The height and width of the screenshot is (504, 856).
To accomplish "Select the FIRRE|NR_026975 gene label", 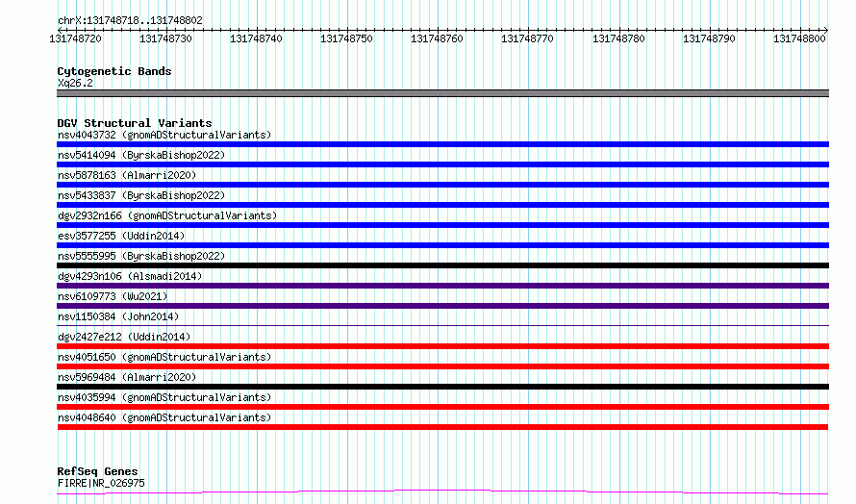I will pyautogui.click(x=101, y=483).
